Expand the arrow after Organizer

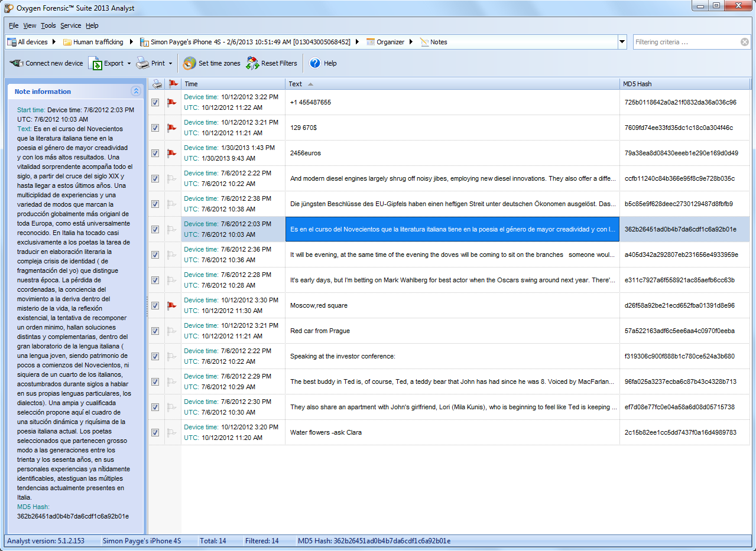coord(411,42)
